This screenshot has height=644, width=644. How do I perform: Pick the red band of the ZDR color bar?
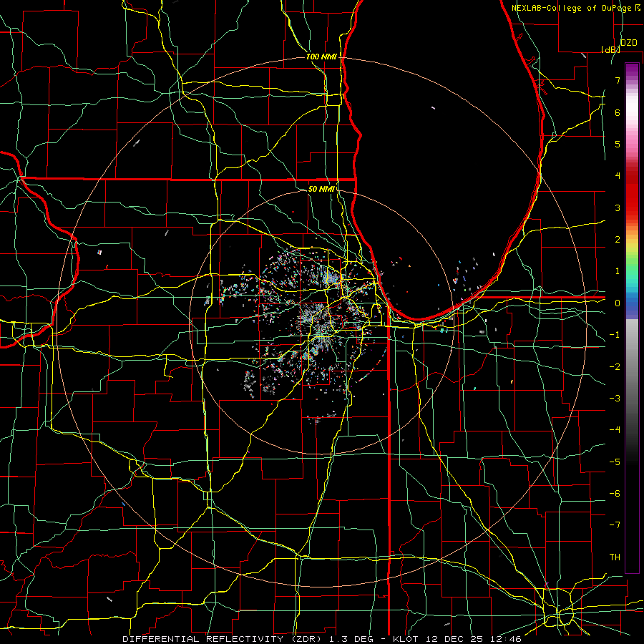(632, 193)
